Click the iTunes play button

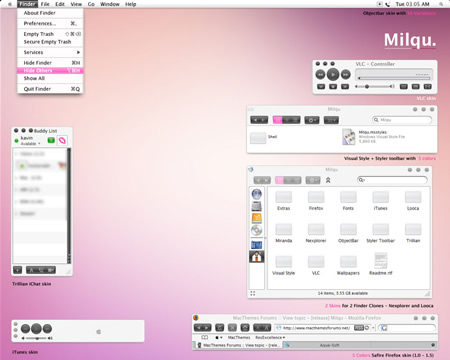pos(36,329)
